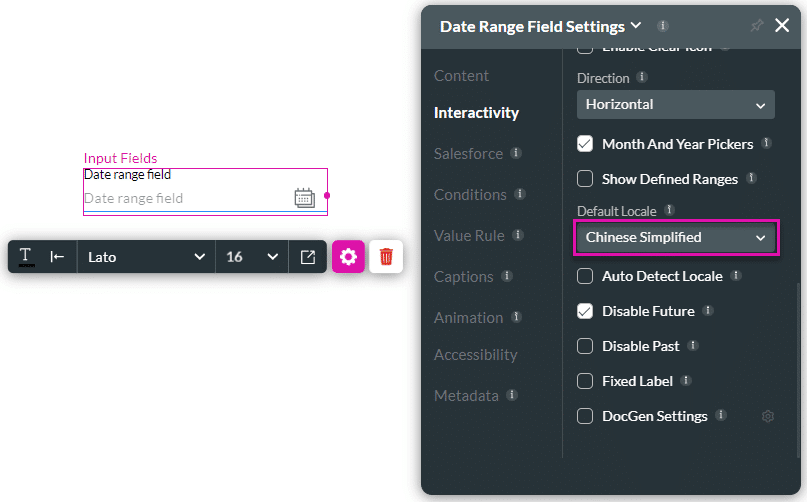Pin the settings panel with pin icon
The image size is (807, 502).
click(x=756, y=26)
